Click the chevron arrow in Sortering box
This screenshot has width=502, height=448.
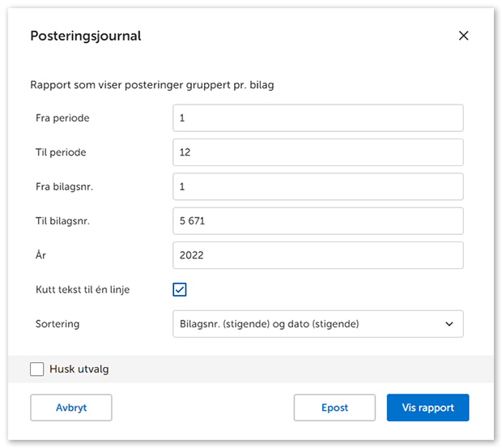click(449, 324)
